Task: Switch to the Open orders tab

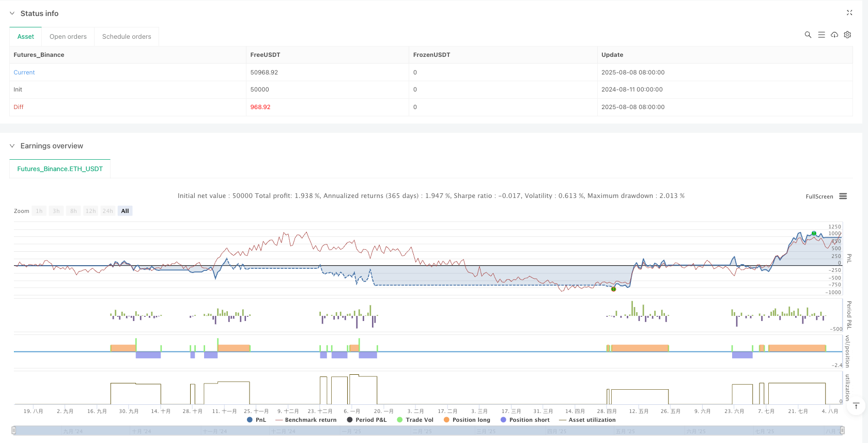Action: point(68,37)
